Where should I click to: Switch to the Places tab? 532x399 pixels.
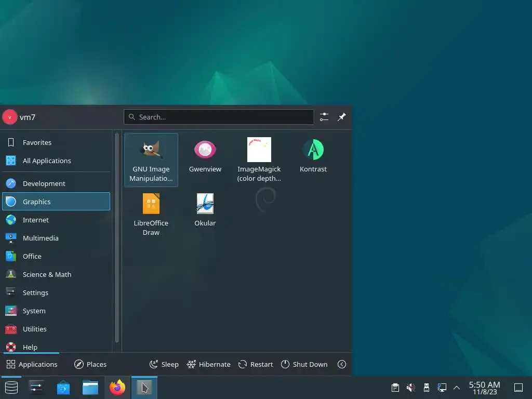(90, 364)
